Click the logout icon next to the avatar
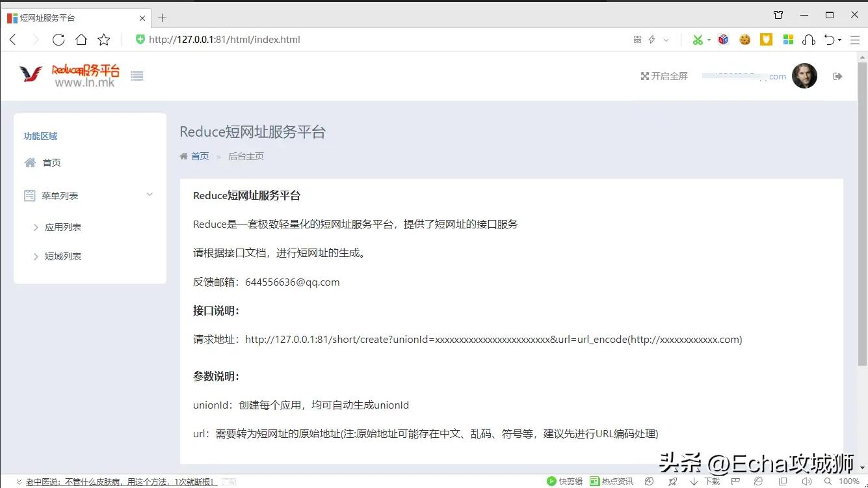Viewport: 868px width, 488px height. pos(837,76)
